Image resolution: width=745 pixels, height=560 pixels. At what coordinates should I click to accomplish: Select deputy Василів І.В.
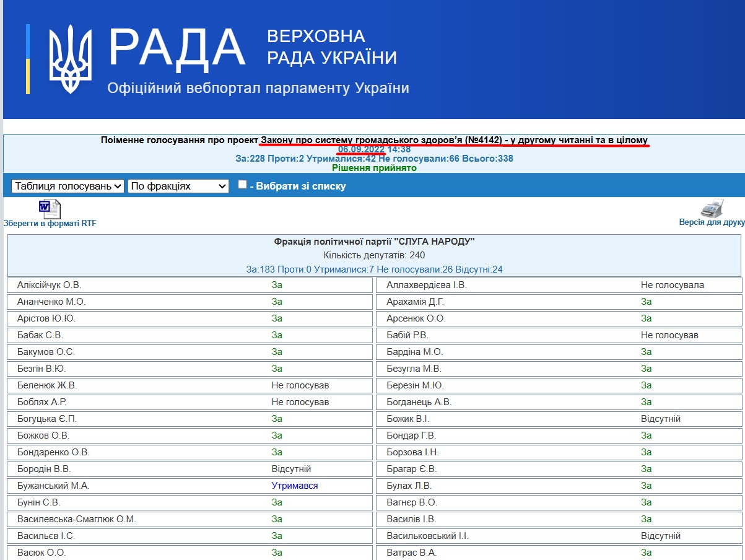(x=411, y=519)
